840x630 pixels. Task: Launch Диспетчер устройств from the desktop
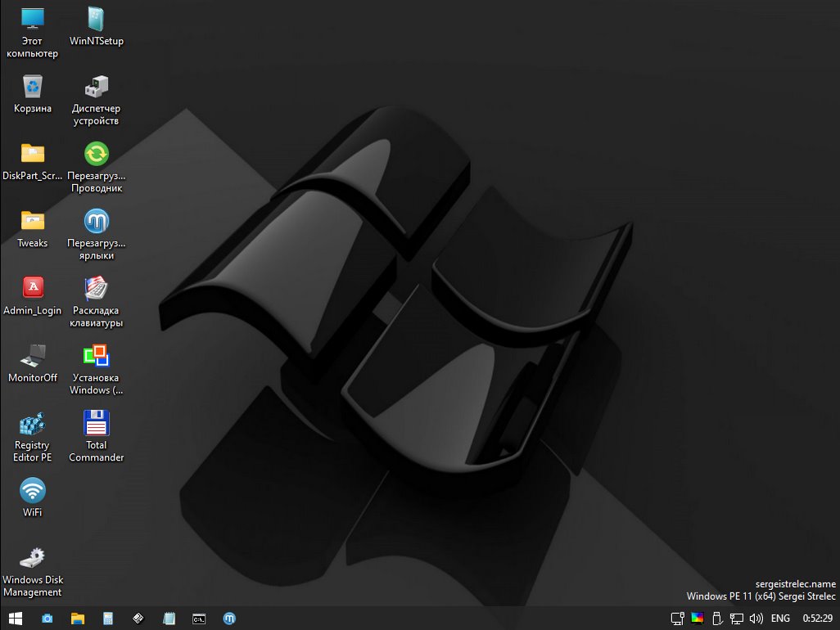[97, 86]
